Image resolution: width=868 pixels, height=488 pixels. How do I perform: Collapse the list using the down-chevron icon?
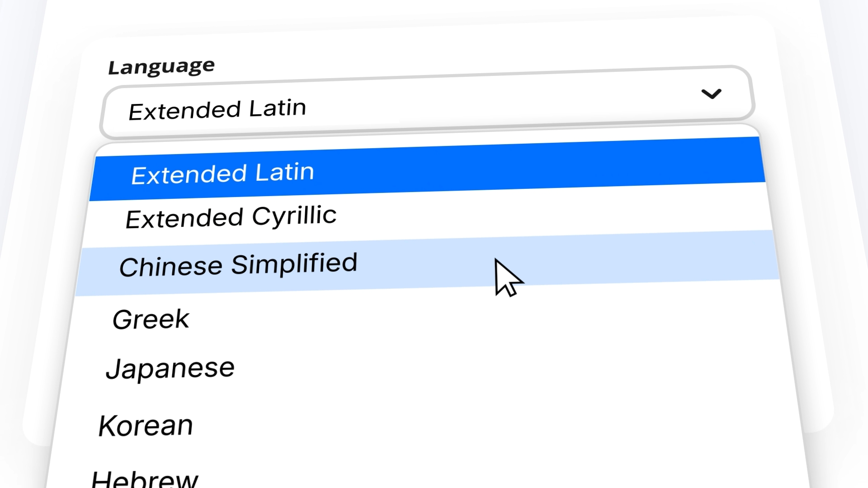pyautogui.click(x=711, y=94)
